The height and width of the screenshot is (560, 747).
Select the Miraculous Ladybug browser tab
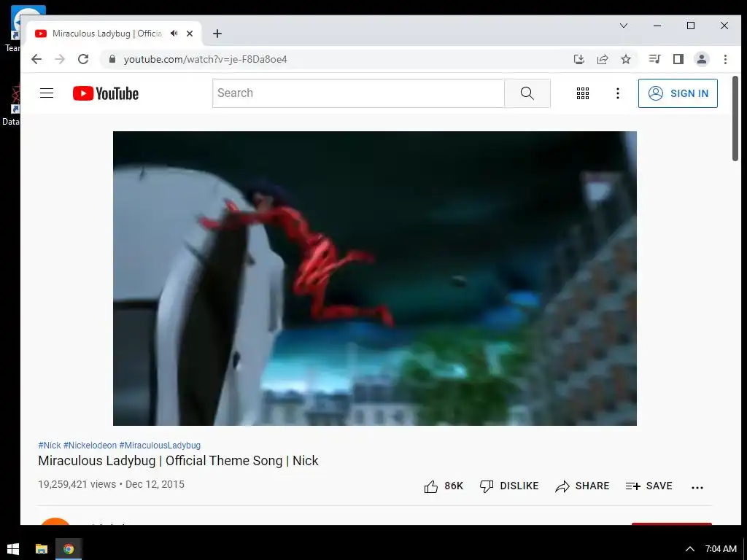(x=113, y=34)
